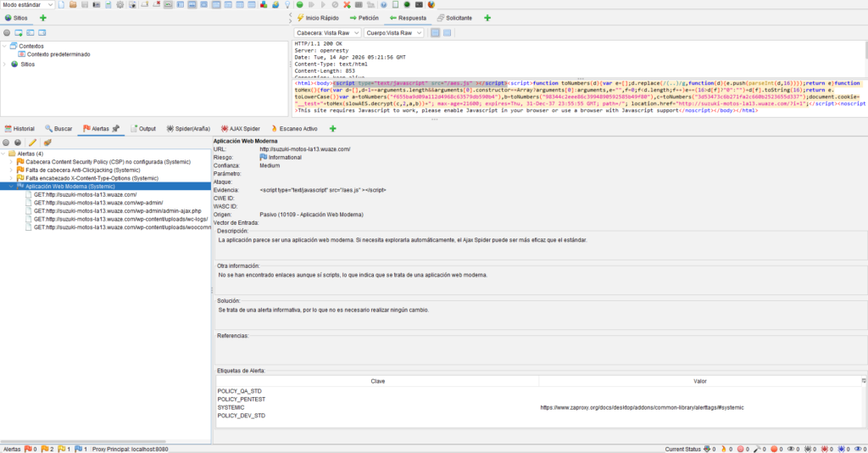Click the pin icon on Alertas tab
The image size is (868, 453).
coord(115,128)
